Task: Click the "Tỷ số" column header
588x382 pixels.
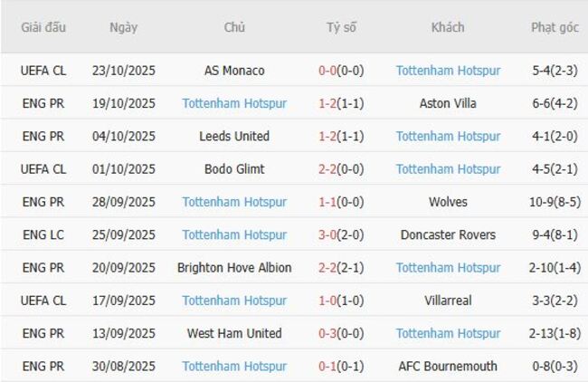Action: coord(341,27)
